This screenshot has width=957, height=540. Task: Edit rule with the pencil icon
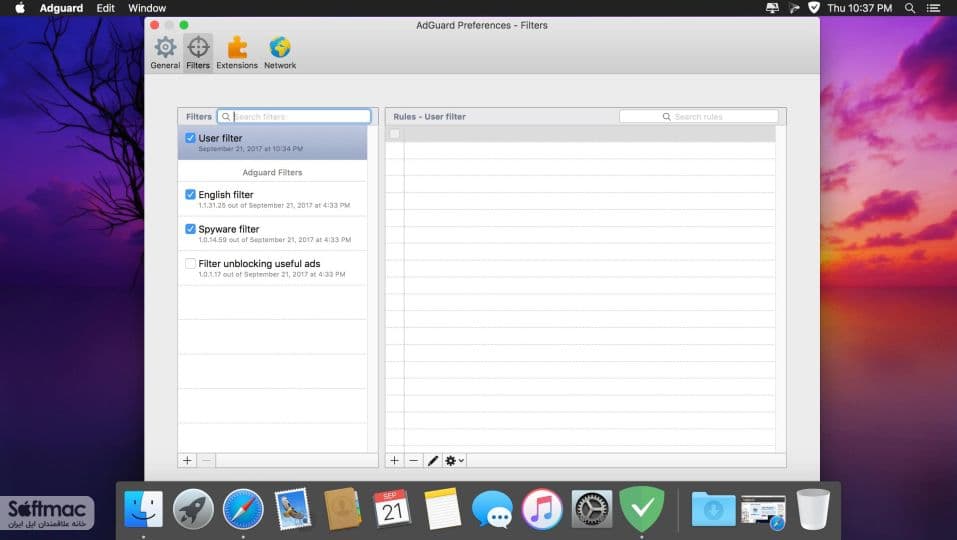(433, 461)
